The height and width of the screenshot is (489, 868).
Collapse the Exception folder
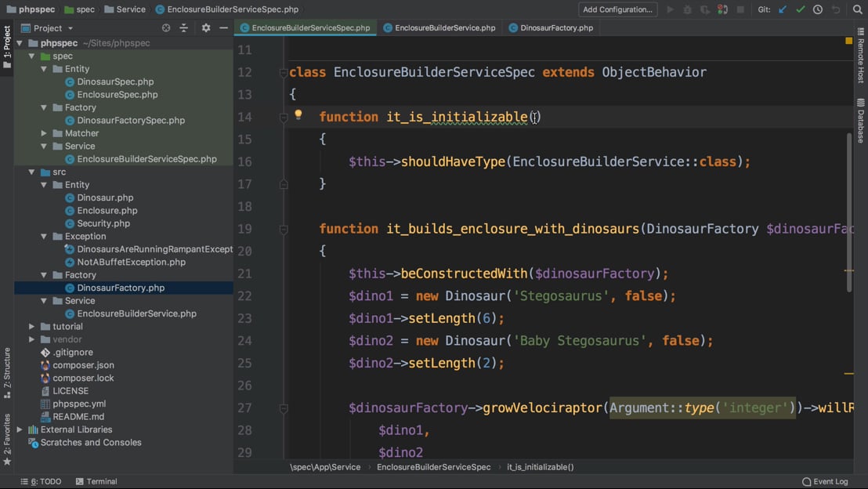(44, 237)
